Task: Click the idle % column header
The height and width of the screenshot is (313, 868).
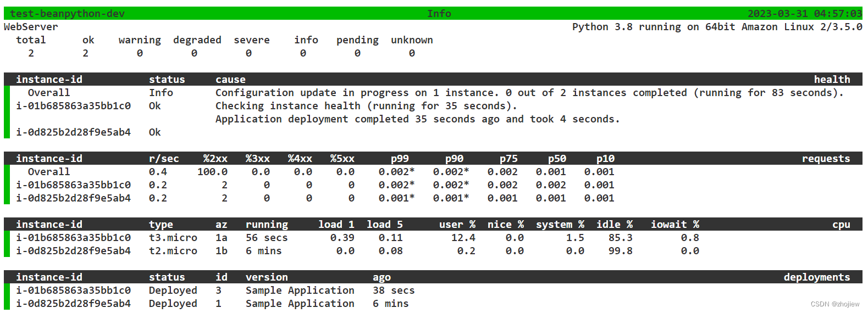Action: click(615, 225)
